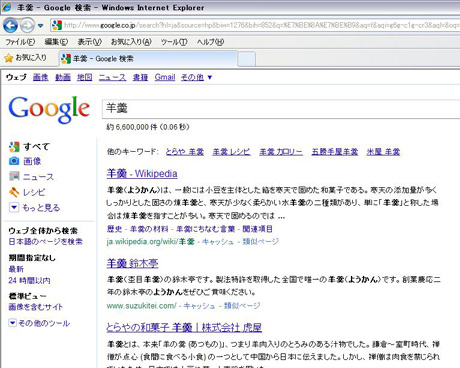The width and height of the screenshot is (460, 368).
Task: Open 動画 link in top navigation
Action: tap(63, 77)
